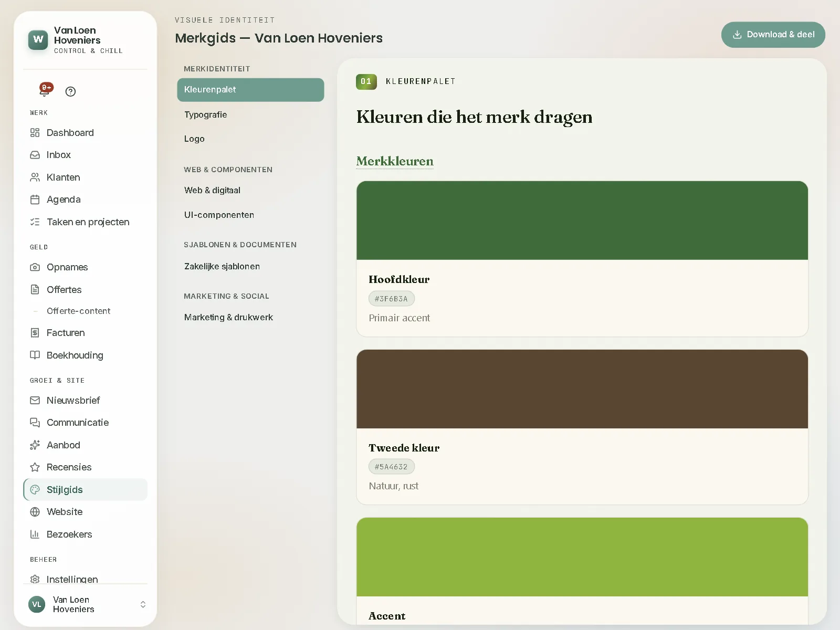Image resolution: width=840 pixels, height=630 pixels.
Task: Open the notifications bell with 9+ badge
Action: pos(46,90)
